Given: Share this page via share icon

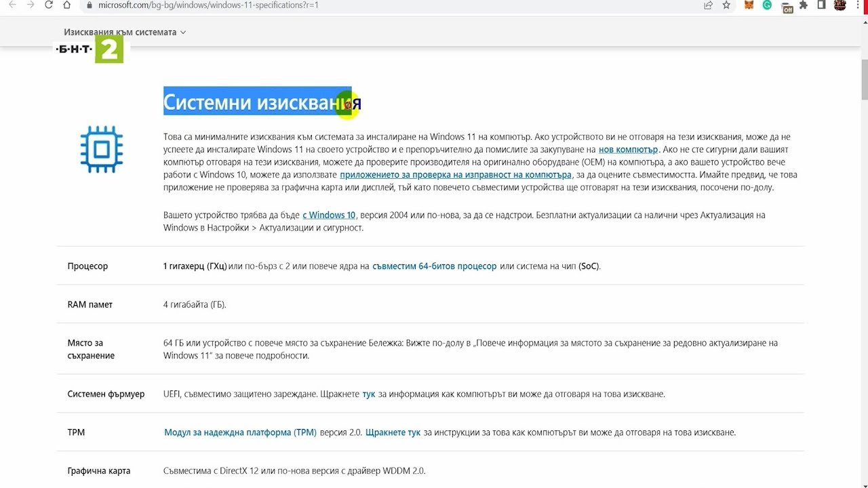Looking at the screenshot, I should tap(708, 5).
